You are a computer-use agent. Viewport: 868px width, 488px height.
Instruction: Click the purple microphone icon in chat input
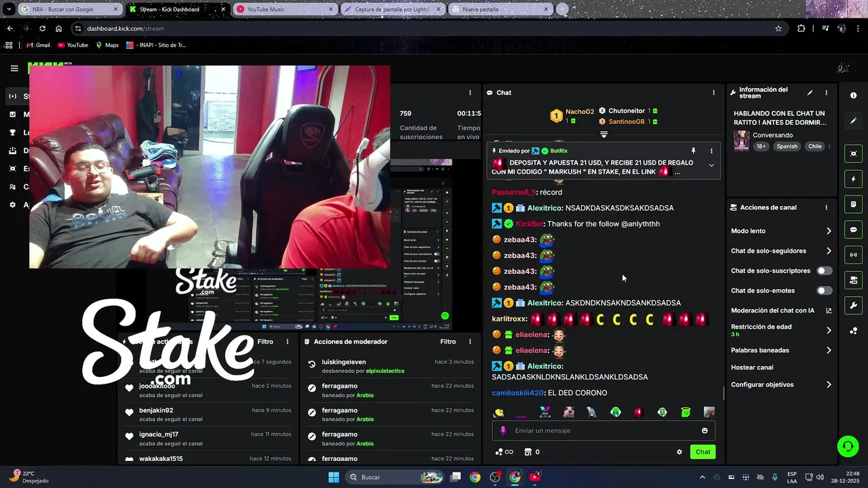pos(502,430)
